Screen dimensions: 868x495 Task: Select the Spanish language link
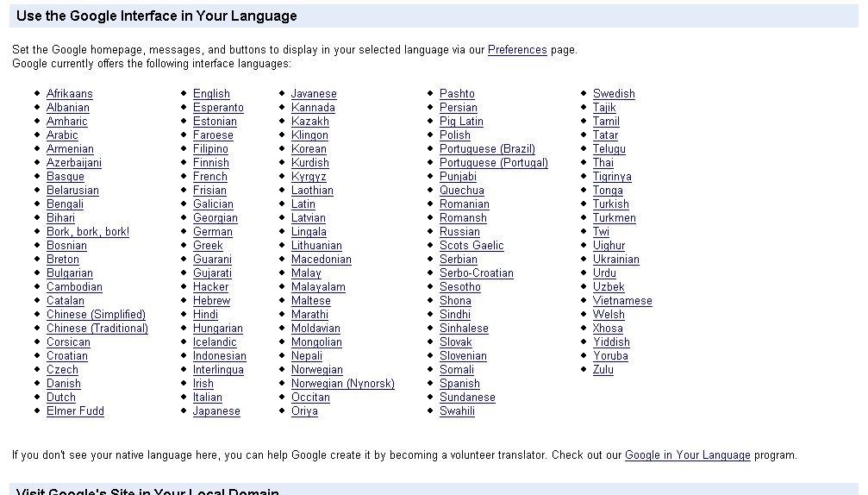pos(459,384)
